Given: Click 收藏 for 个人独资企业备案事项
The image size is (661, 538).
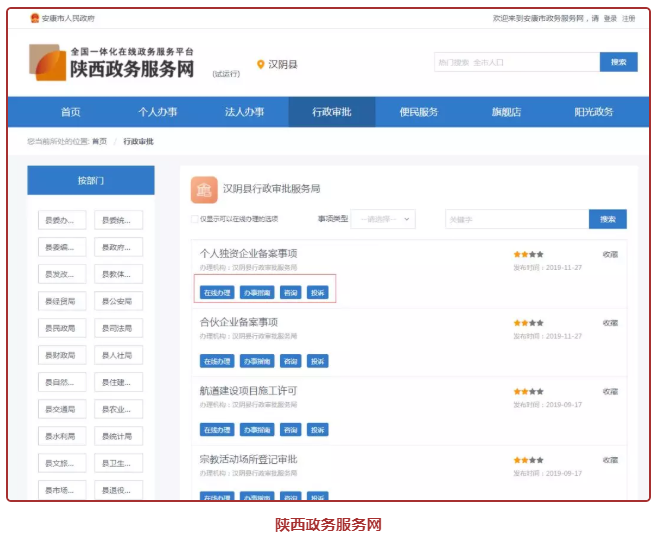Looking at the screenshot, I should pos(610,254).
